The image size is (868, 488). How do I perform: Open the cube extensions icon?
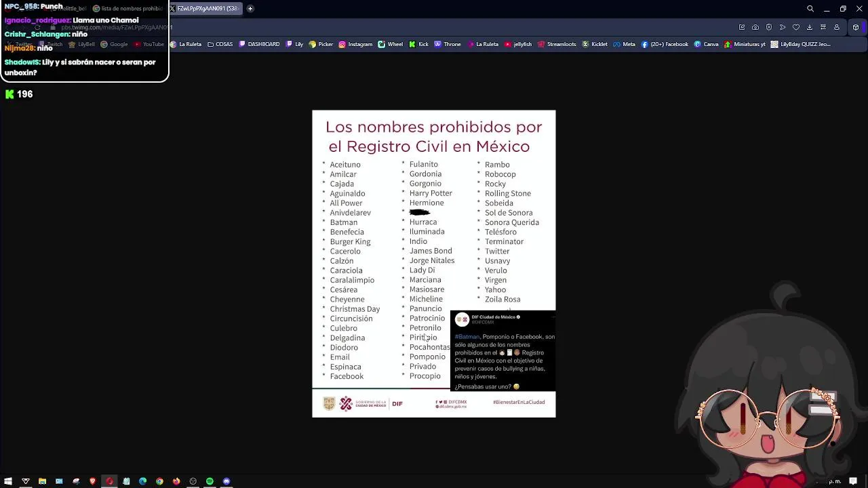click(x=856, y=27)
